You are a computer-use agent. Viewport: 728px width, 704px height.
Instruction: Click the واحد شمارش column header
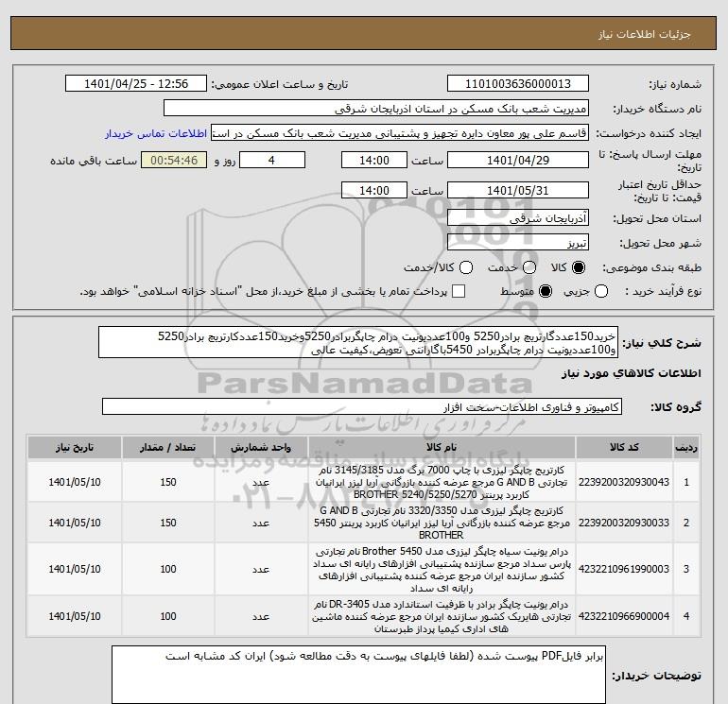(x=261, y=447)
